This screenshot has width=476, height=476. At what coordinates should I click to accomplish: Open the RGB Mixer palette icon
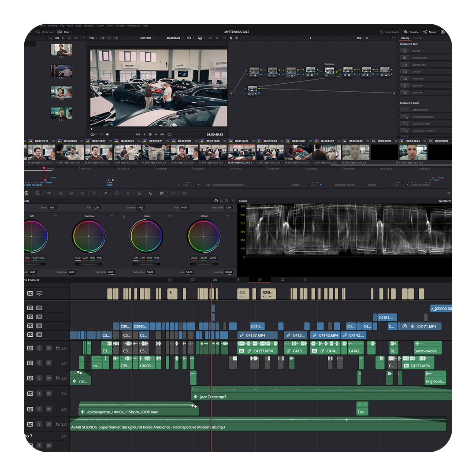(49, 193)
